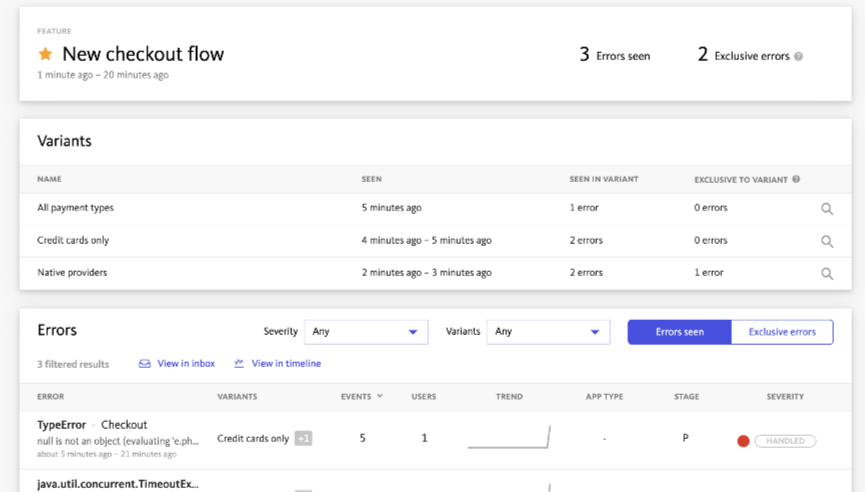Click magnifier icon for Native providers row
The width and height of the screenshot is (865, 492).
pos(827,273)
